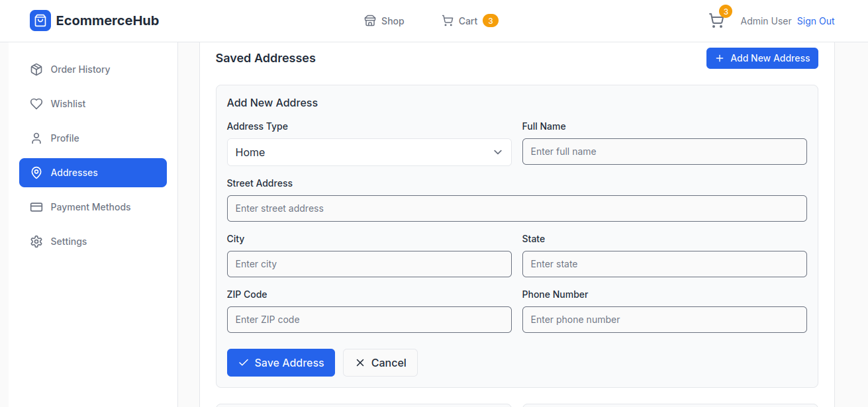The height and width of the screenshot is (407, 868).
Task: Click the Wishlist heart icon
Action: click(36, 104)
